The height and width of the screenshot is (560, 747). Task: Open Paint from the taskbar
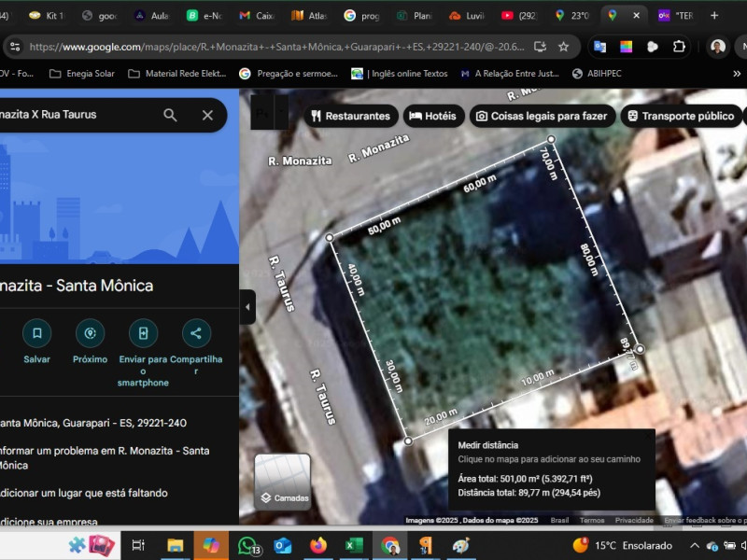point(461,545)
